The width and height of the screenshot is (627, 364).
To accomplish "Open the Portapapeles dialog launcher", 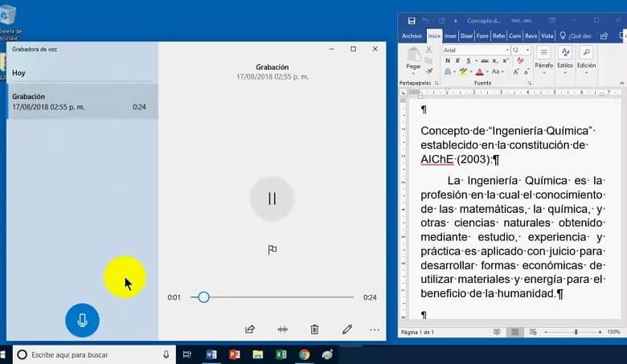I will 436,83.
